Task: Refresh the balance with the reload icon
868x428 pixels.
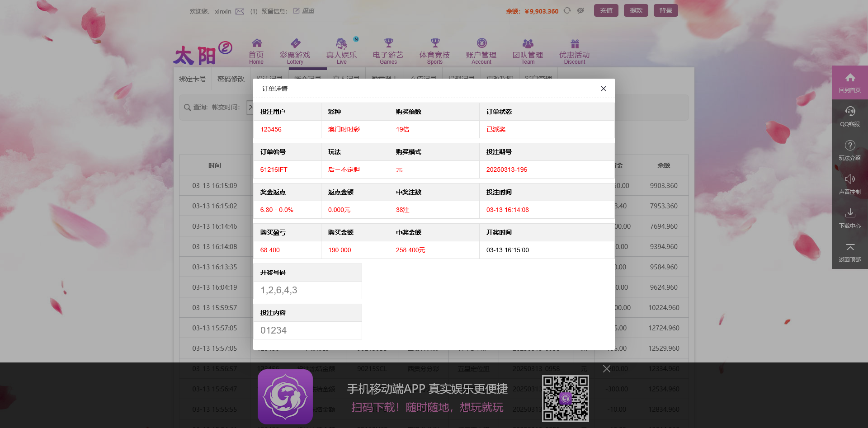Action: [x=567, y=11]
